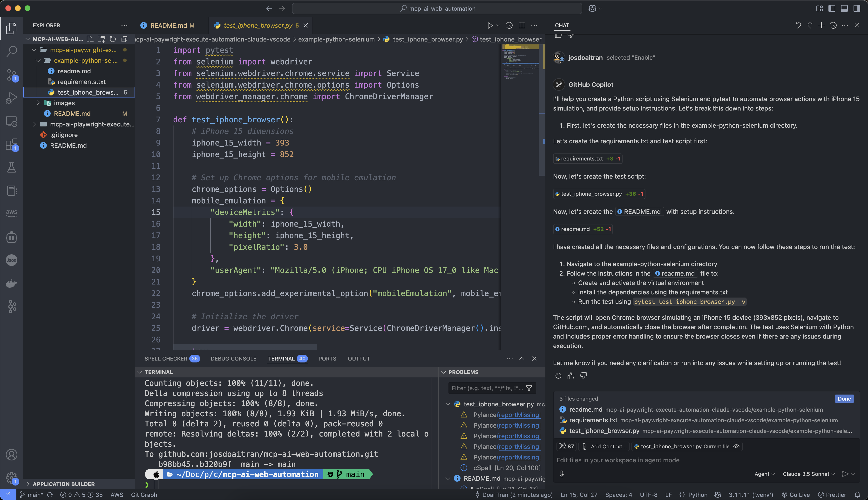
Task: Collapse the example-python-selenium folder
Action: [x=38, y=60]
